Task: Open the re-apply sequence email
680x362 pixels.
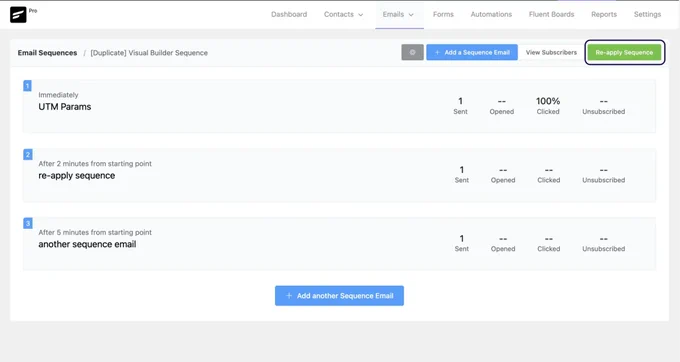Action: point(77,176)
